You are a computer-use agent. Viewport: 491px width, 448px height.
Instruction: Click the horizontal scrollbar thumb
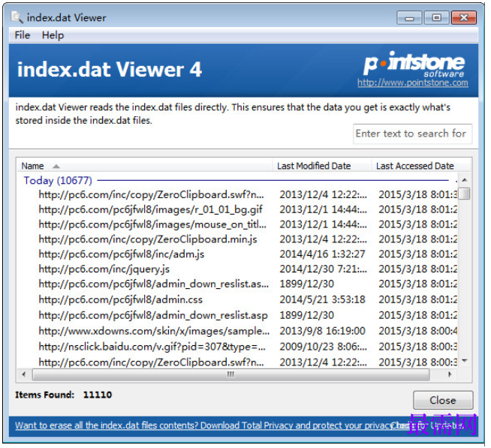click(x=230, y=374)
